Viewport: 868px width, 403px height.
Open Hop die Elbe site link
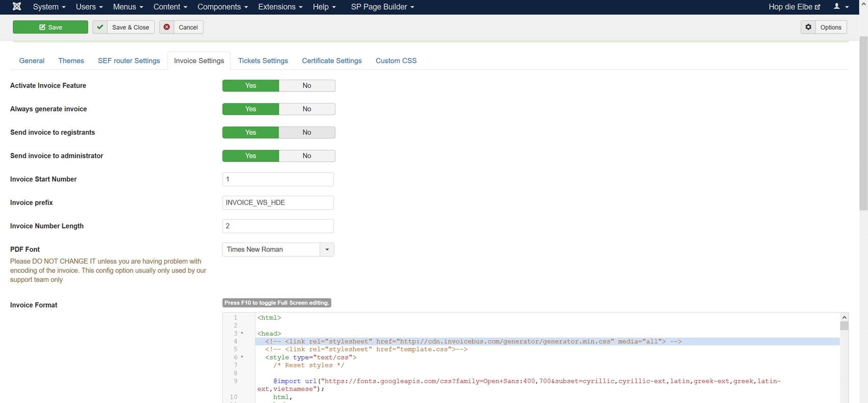click(x=794, y=7)
